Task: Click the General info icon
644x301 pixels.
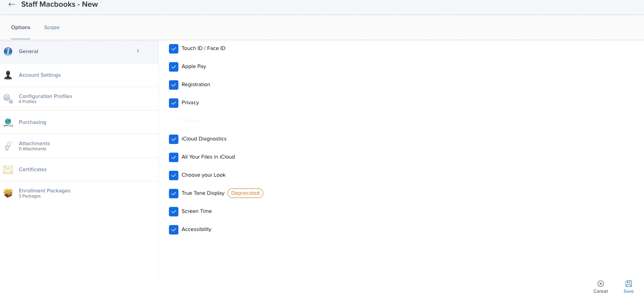Action: (x=8, y=51)
